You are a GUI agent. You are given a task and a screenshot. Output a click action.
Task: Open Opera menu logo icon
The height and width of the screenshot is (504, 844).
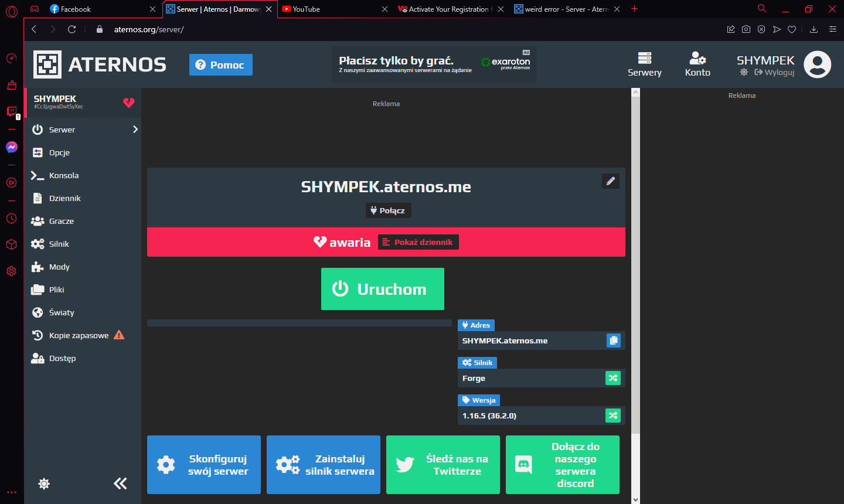tap(12, 11)
